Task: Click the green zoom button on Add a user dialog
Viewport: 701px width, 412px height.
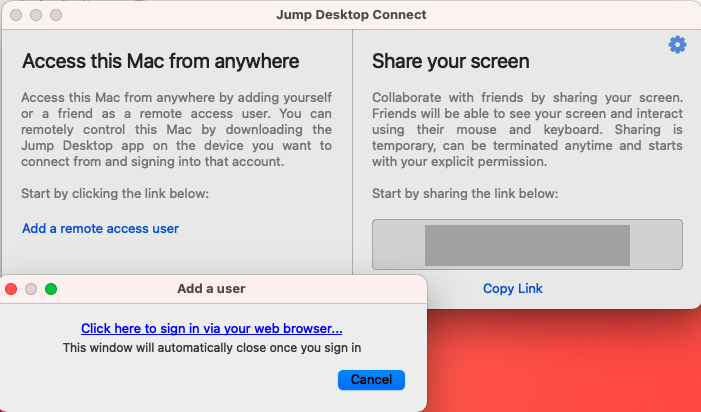Action: [51, 289]
